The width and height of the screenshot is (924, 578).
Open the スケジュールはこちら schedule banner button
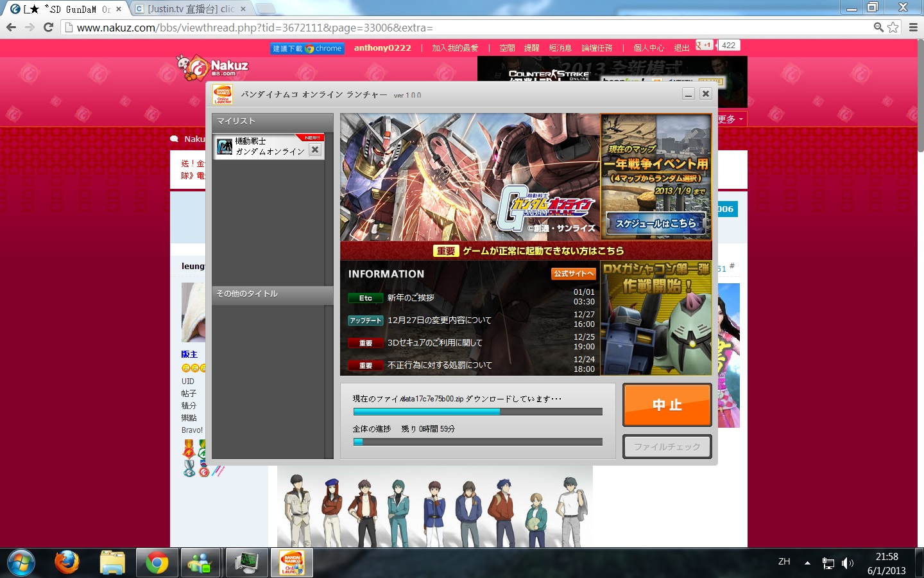point(656,223)
